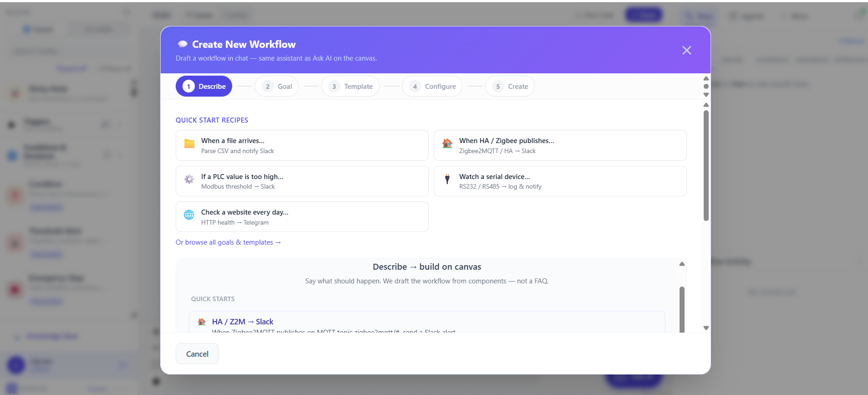Click the folder icon in file arrives recipe
This screenshot has width=868, height=395.
click(189, 144)
